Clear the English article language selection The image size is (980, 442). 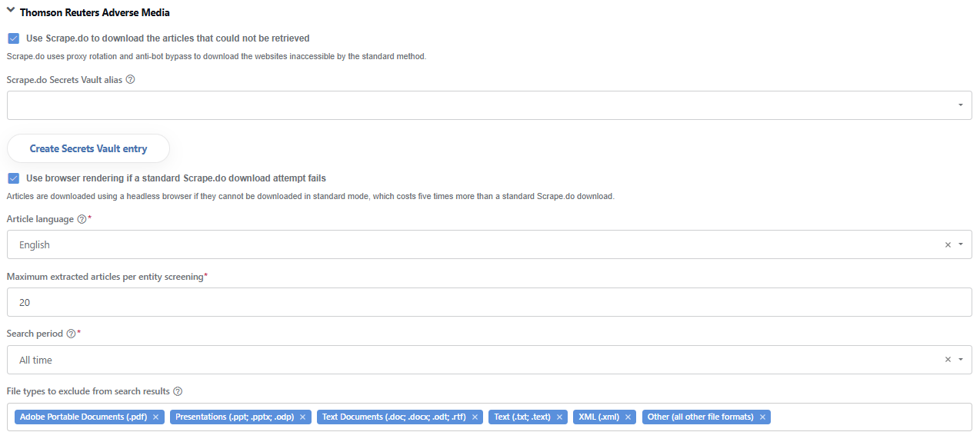point(948,244)
